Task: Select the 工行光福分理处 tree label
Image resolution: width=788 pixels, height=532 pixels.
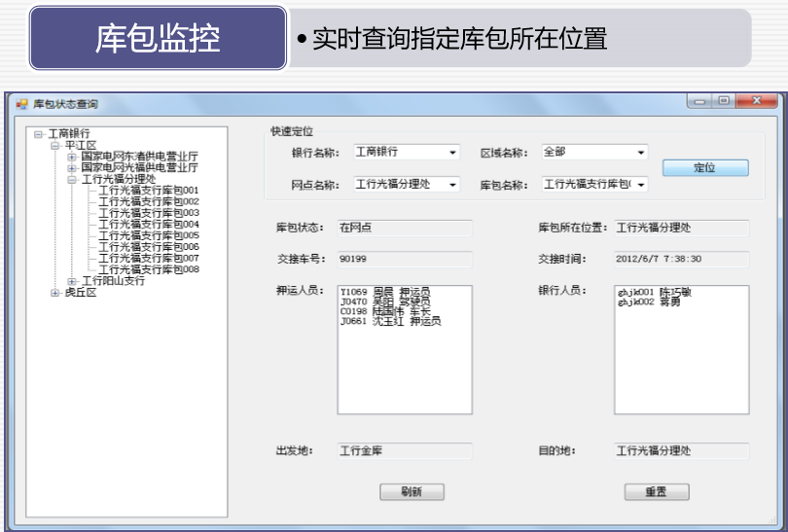Action: pos(119,179)
